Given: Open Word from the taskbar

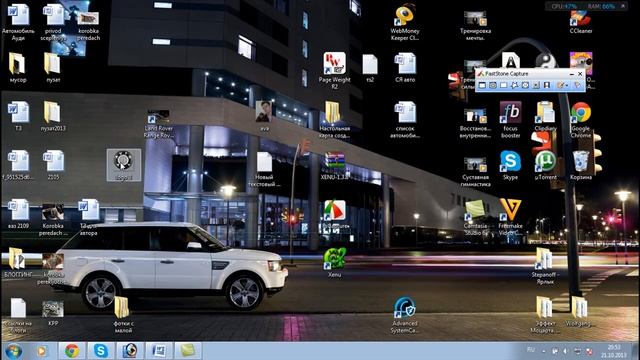Looking at the screenshot, I should click(x=159, y=351).
